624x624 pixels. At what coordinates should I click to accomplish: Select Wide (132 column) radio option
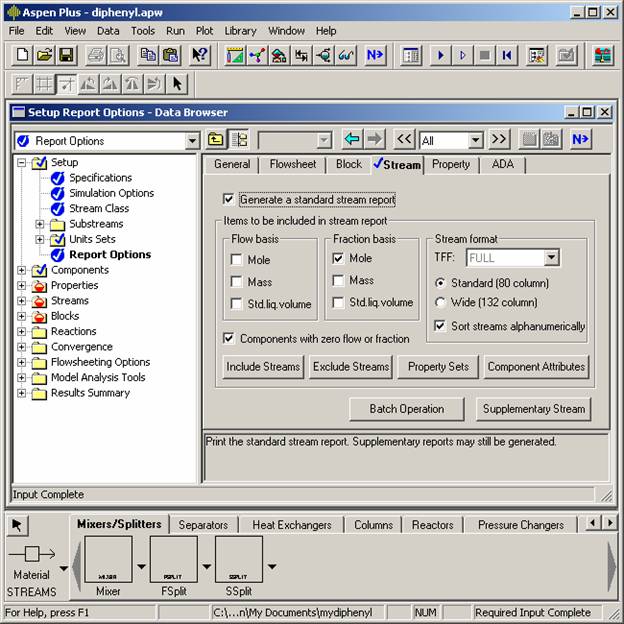441,302
